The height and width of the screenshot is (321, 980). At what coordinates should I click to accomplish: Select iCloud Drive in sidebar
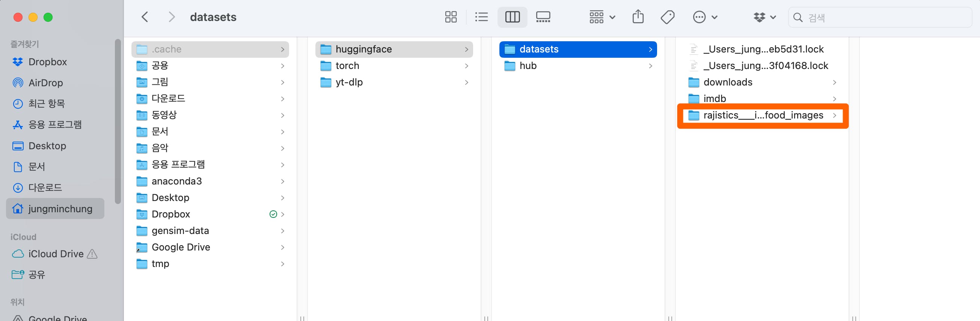point(56,254)
